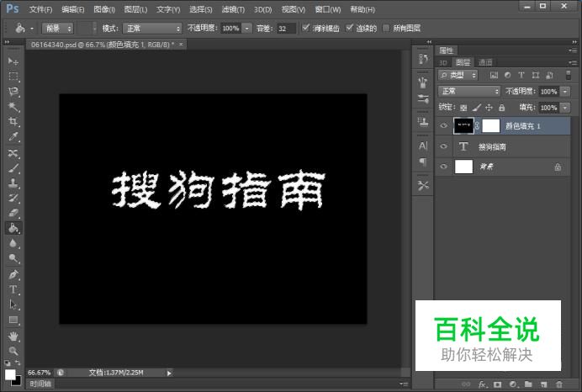
Task: Select the Healing Brush tool
Action: pos(13,153)
